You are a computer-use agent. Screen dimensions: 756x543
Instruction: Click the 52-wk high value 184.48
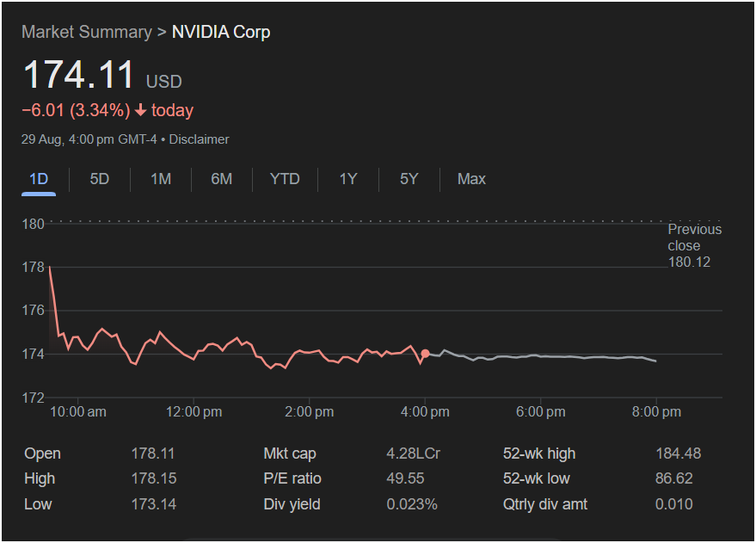tap(673, 454)
